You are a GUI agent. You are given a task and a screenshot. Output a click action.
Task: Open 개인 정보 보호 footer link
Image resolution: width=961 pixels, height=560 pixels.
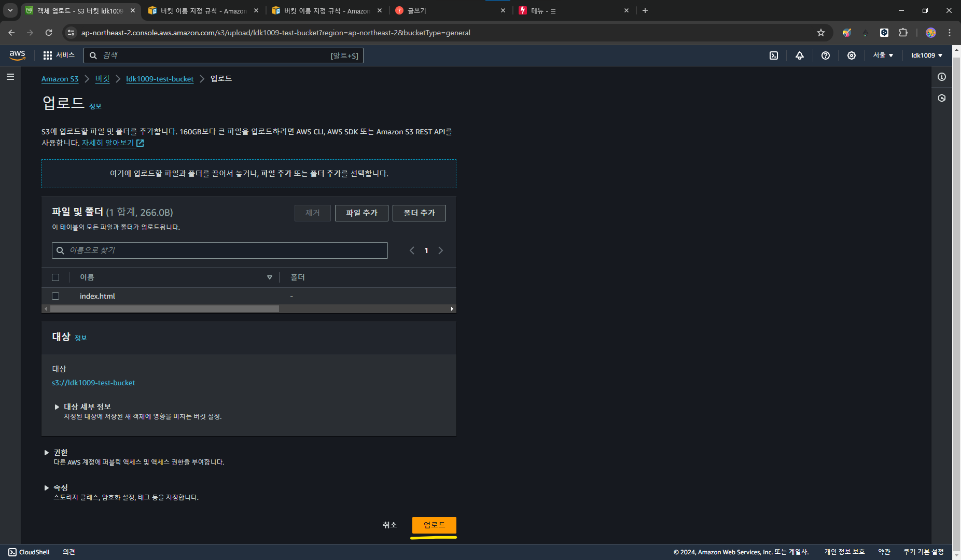click(844, 552)
